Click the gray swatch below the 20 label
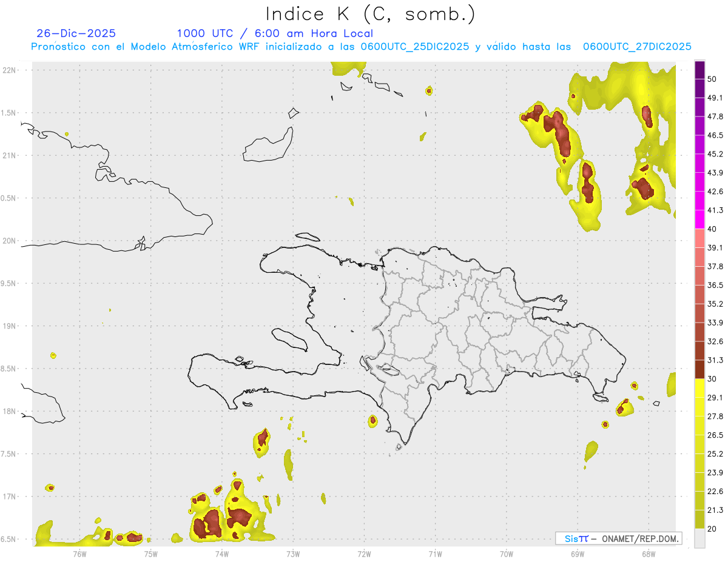Image resolution: width=728 pixels, height=562 pixels. (699, 538)
